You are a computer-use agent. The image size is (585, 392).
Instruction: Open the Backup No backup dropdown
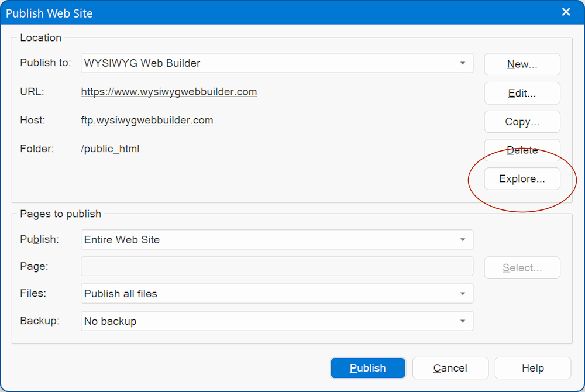coord(277,321)
